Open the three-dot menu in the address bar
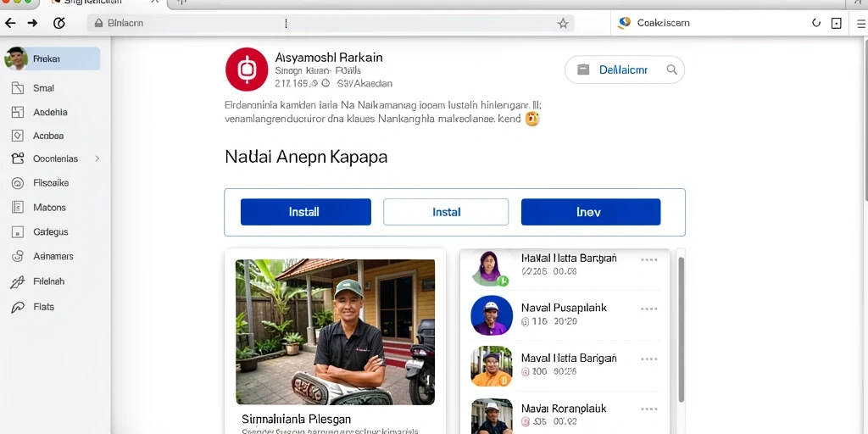868x434 pixels. pyautogui.click(x=286, y=23)
